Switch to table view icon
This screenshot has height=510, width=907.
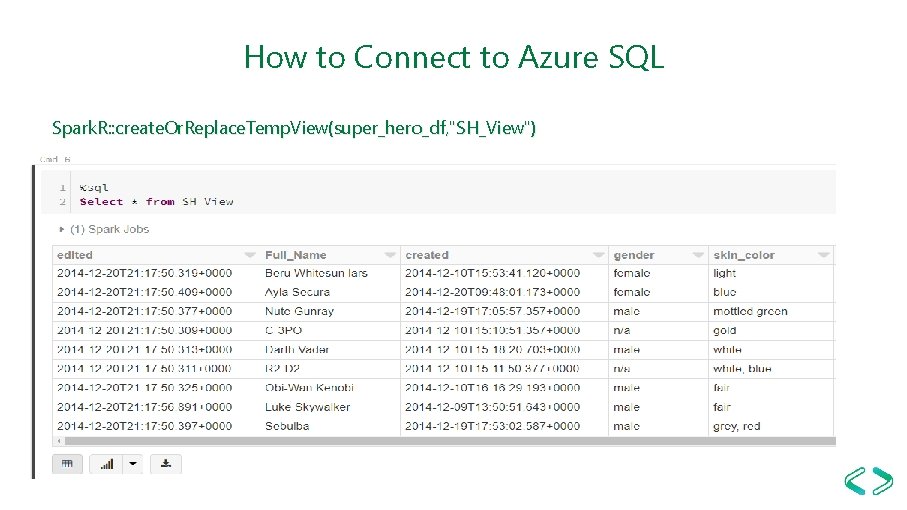pyautogui.click(x=67, y=464)
